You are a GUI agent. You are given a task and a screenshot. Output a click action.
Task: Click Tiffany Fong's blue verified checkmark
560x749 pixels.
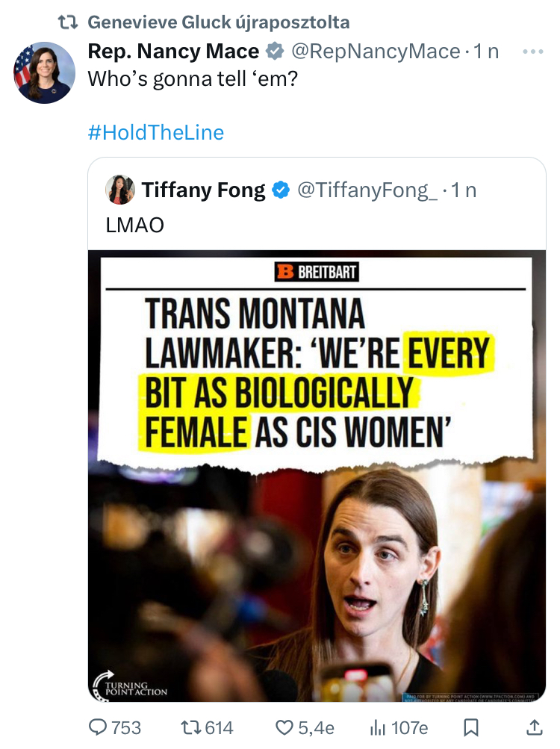[281, 190]
